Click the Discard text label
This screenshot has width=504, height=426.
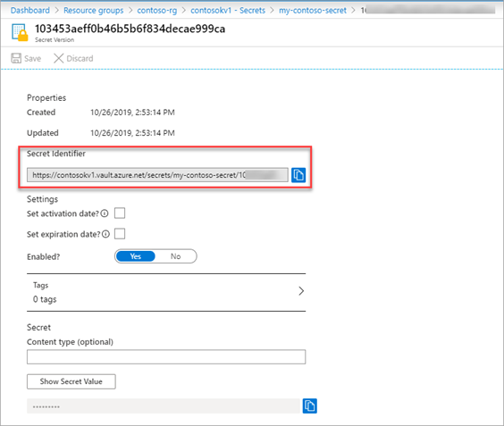80,58
